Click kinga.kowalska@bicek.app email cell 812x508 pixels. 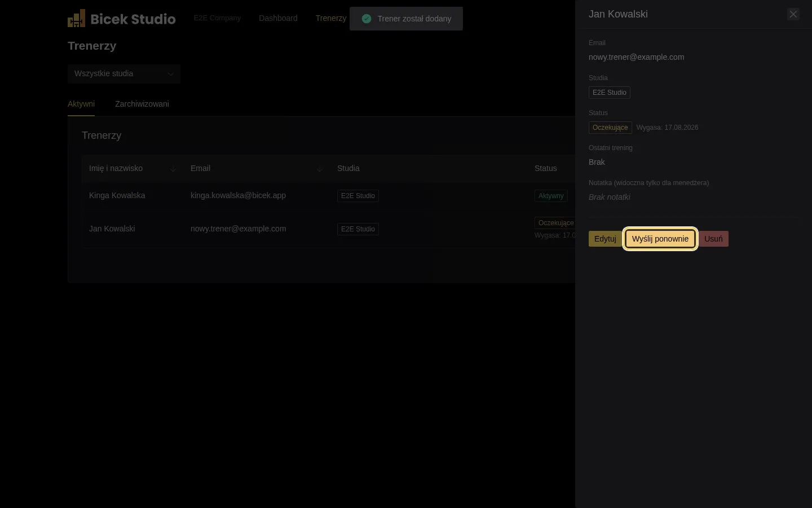pyautogui.click(x=238, y=195)
